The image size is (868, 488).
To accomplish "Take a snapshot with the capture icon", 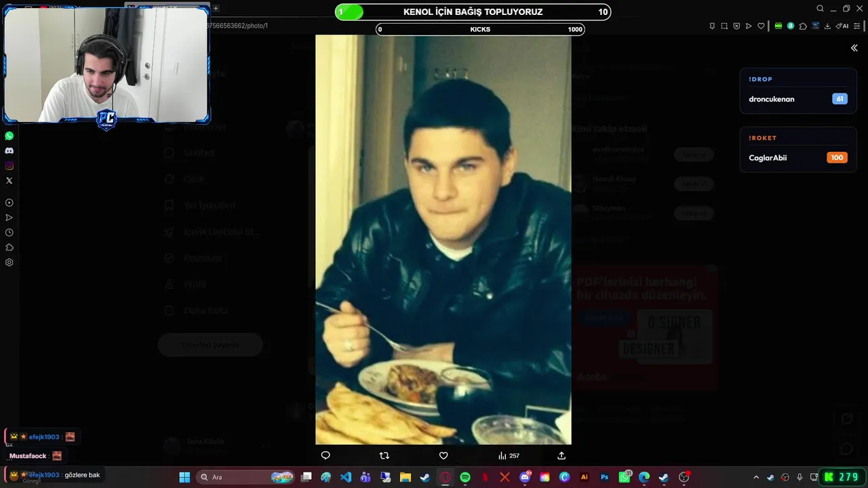I will click(724, 26).
